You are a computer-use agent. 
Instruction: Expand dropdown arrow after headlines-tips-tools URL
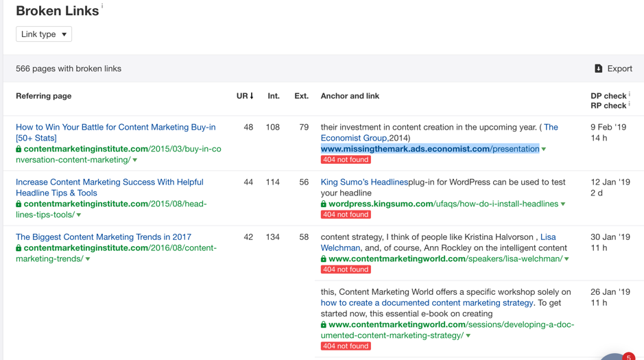[x=79, y=215]
